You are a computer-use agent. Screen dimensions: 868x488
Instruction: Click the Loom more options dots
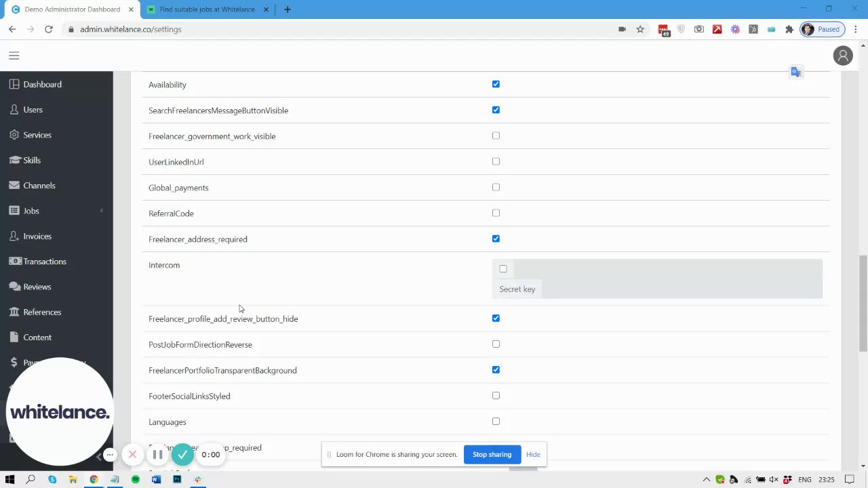(x=109, y=454)
